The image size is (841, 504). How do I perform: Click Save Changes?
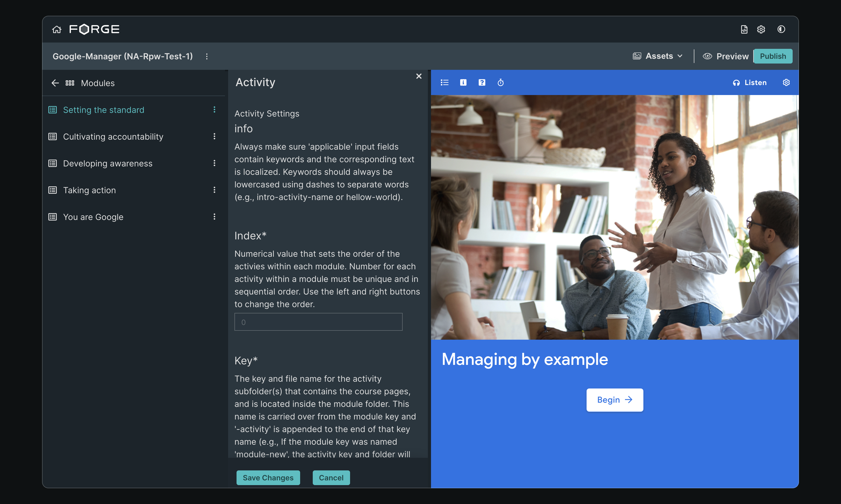point(268,477)
